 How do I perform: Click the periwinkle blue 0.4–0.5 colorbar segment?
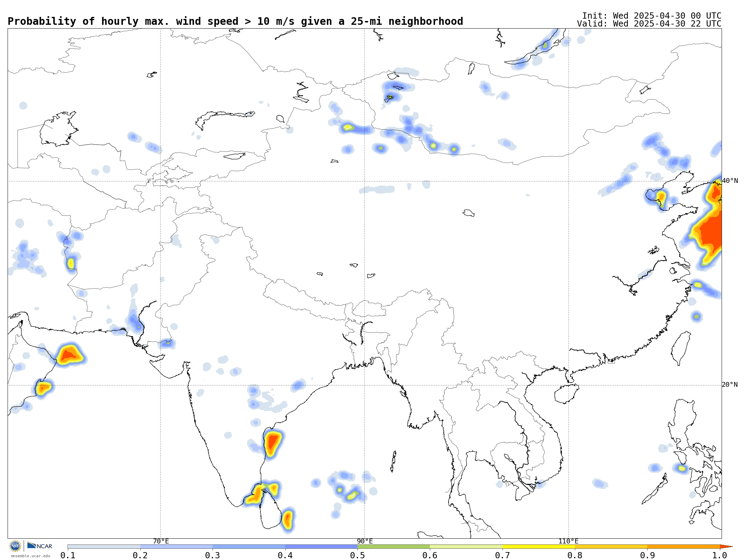coord(321,547)
